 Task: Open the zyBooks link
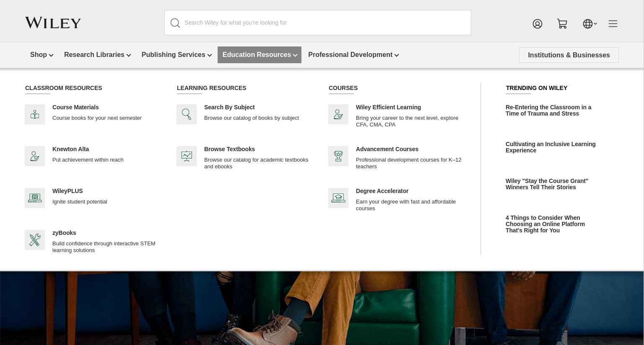64,233
